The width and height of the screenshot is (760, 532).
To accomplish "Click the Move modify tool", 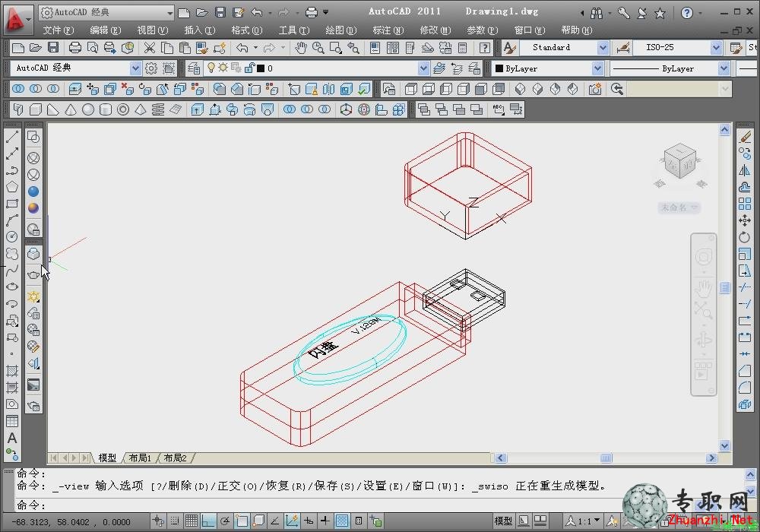I will pos(745,220).
